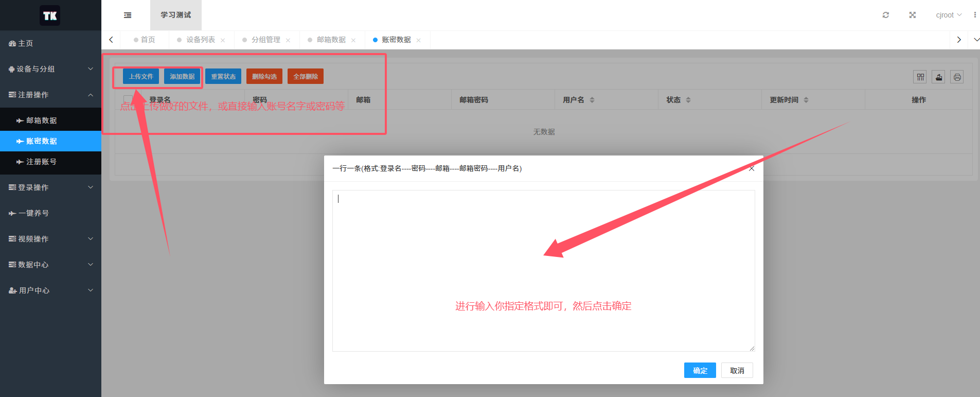
Task: Click the 重置状态 button
Action: pyautogui.click(x=223, y=76)
